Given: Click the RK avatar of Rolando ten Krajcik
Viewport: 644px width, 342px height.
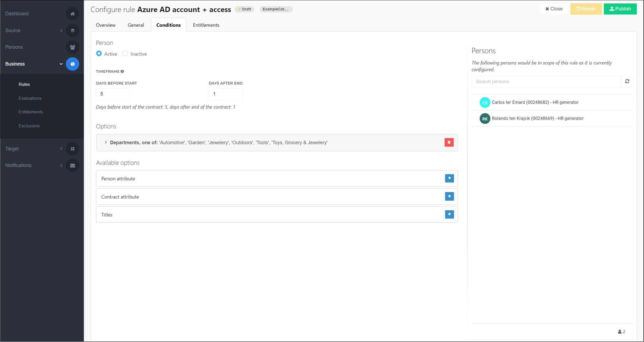Looking at the screenshot, I should 485,119.
